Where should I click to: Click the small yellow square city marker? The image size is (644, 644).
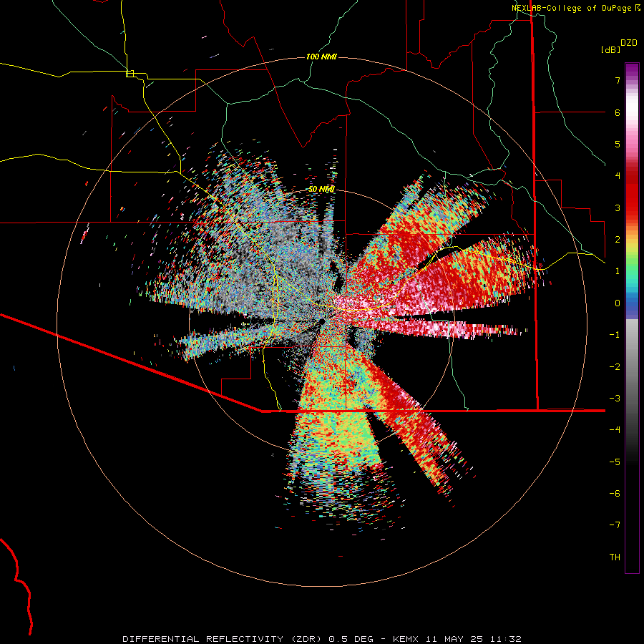coord(130,74)
